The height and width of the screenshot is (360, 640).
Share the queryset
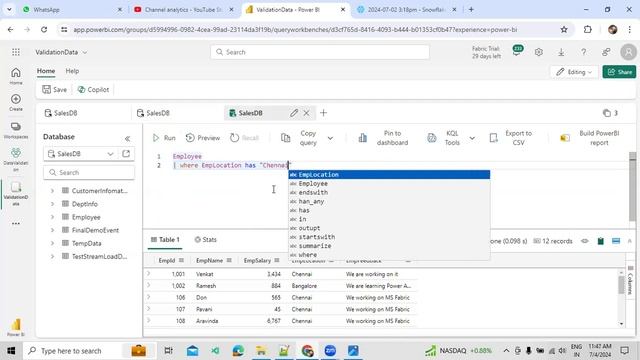pyautogui.click(x=619, y=72)
